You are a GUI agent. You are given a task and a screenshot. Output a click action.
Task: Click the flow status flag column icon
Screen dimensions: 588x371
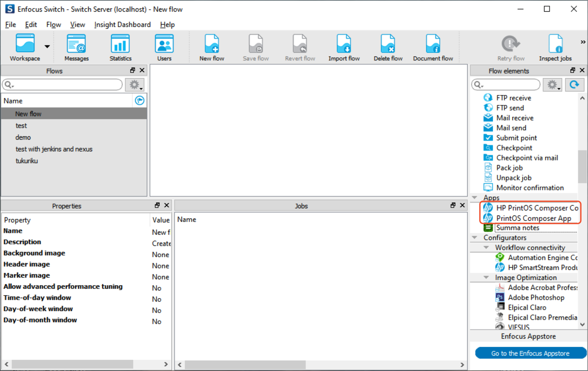pyautogui.click(x=139, y=101)
